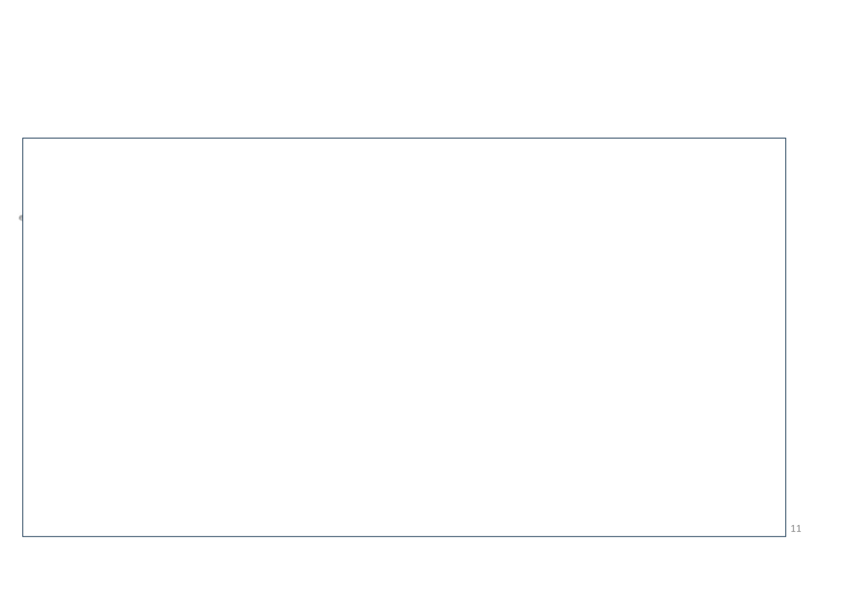The height and width of the screenshot is (614, 868).
Task: Click the small gray dot at left border
Action: click(x=21, y=218)
